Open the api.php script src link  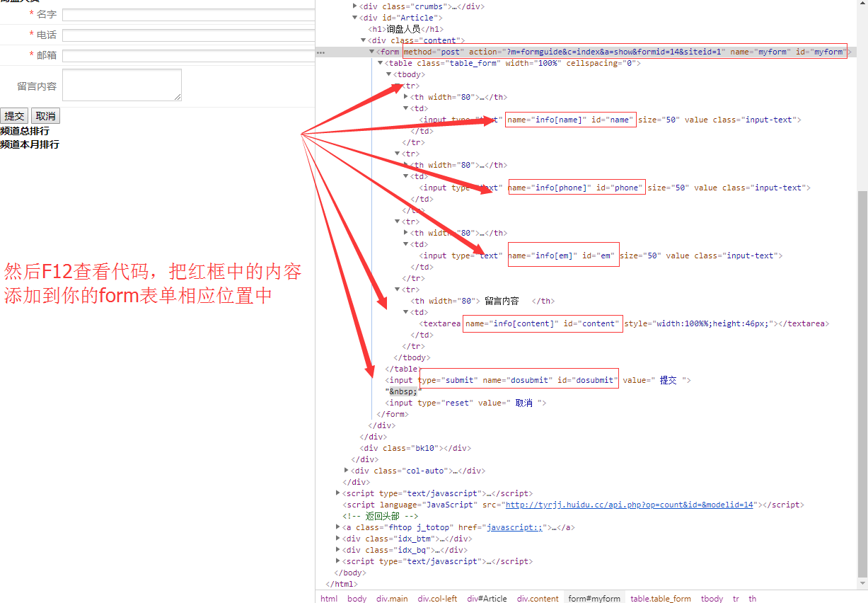click(629, 505)
